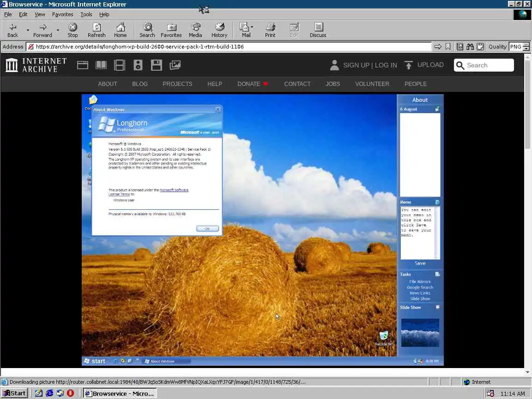Open Internet Archive images icon
Viewport: 532px width, 399px height.
pos(175,65)
